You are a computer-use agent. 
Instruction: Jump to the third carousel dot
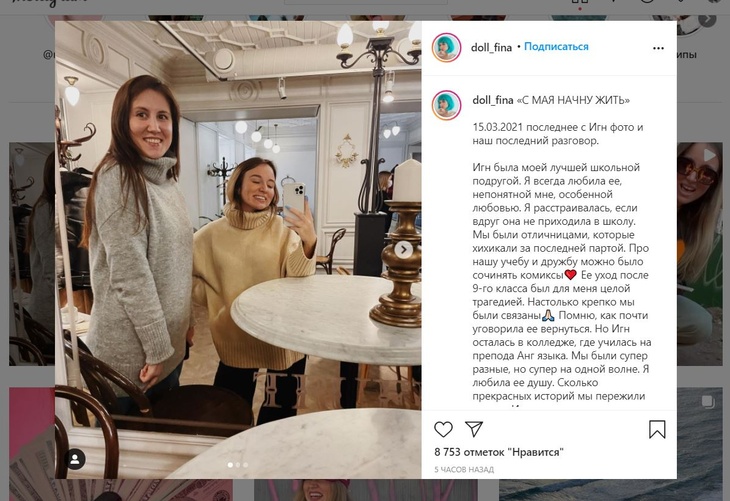pos(245,465)
